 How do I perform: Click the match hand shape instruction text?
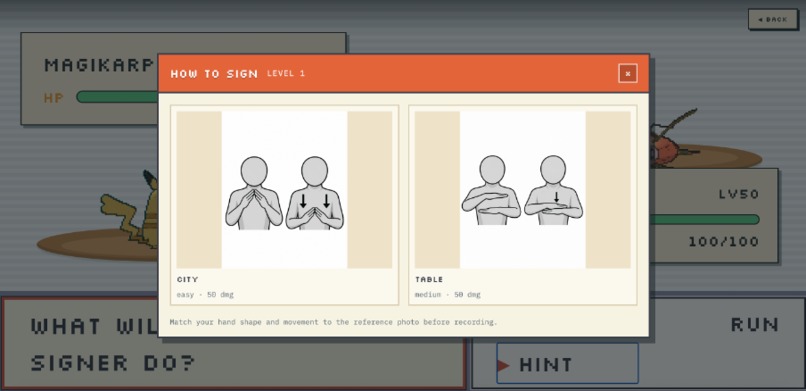click(x=333, y=322)
